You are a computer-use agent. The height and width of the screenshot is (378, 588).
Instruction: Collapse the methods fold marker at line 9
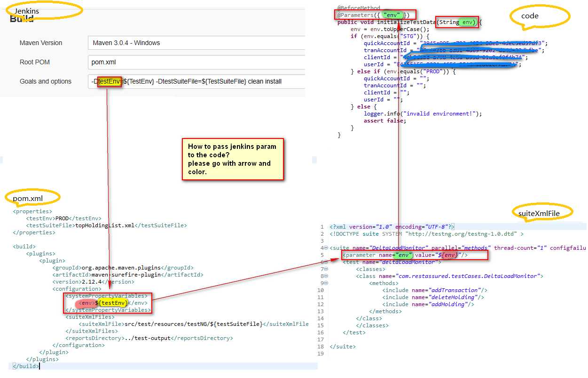[x=327, y=283]
